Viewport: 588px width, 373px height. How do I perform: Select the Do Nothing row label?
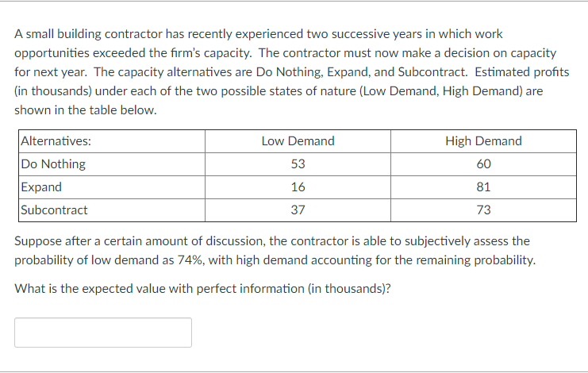point(53,163)
